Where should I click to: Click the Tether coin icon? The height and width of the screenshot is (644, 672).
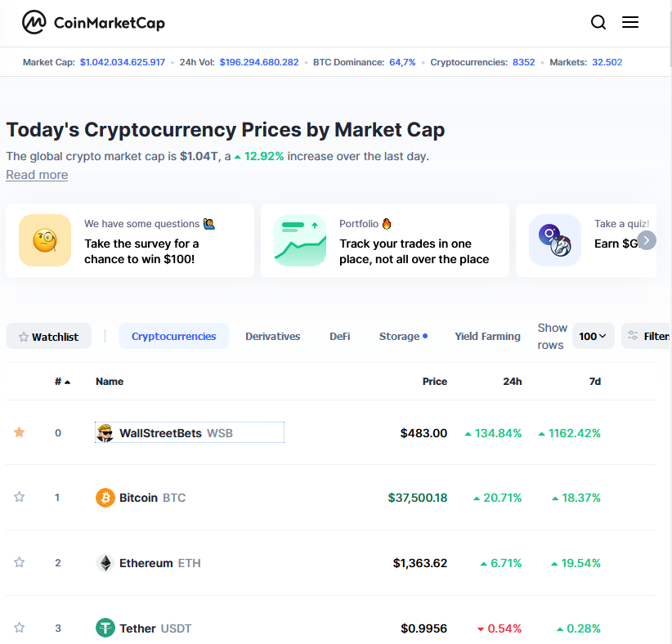click(105, 628)
